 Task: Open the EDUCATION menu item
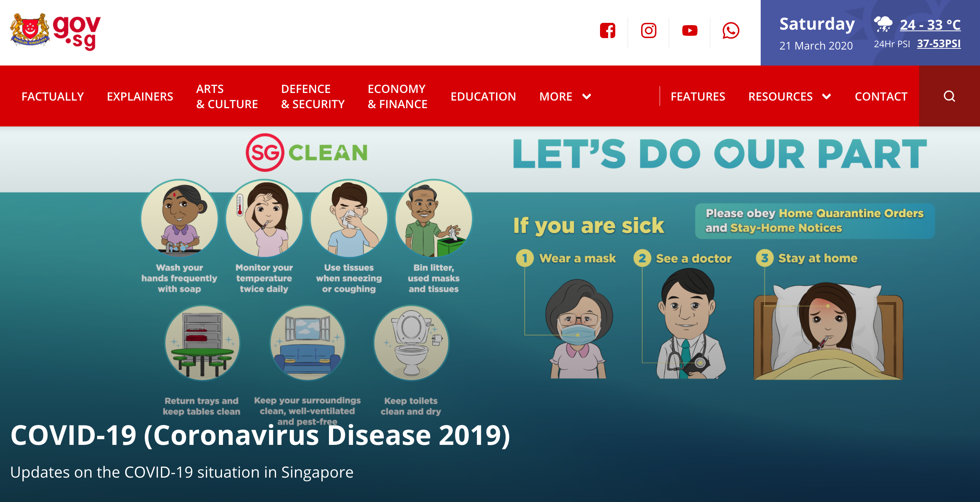(x=483, y=96)
